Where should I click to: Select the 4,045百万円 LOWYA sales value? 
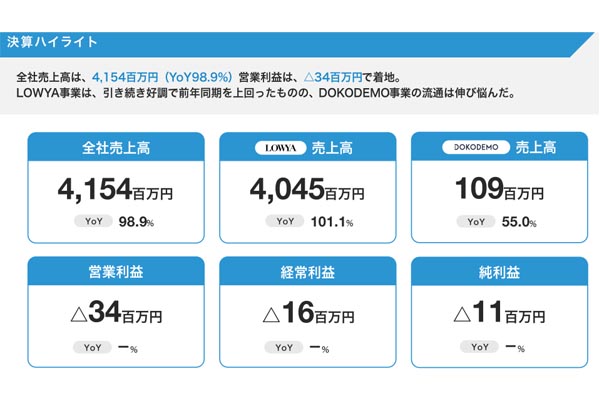click(x=304, y=189)
